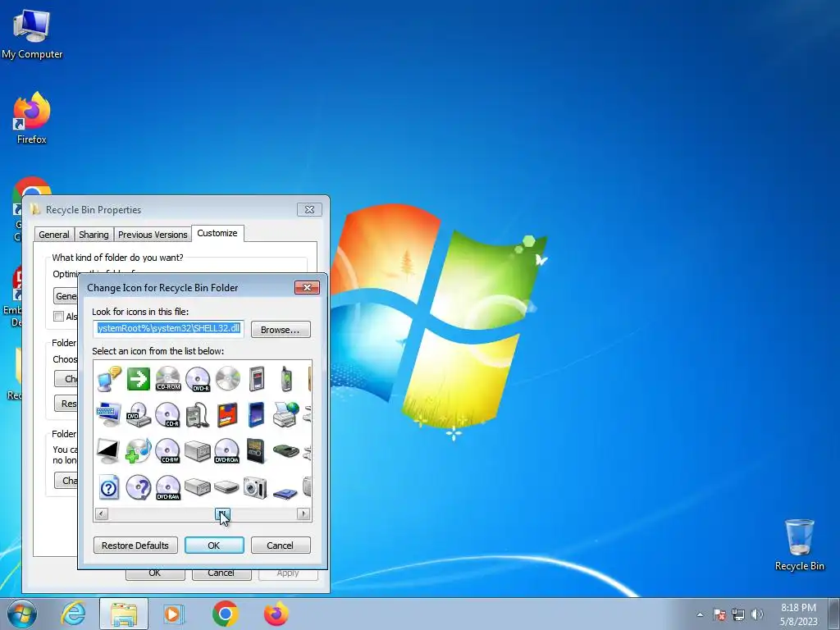Confirm with OK in Change Icon dialog

(214, 546)
